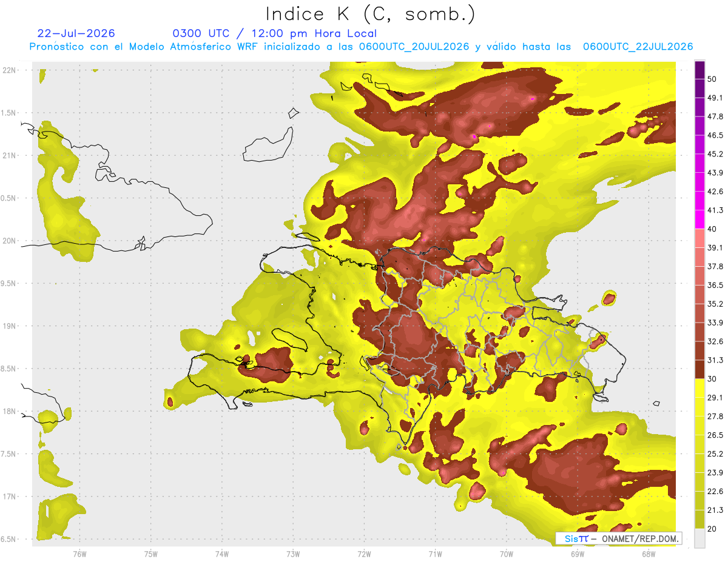728x562 pixels.
Task: Click the colorbar value '49.1'
Action: click(715, 98)
